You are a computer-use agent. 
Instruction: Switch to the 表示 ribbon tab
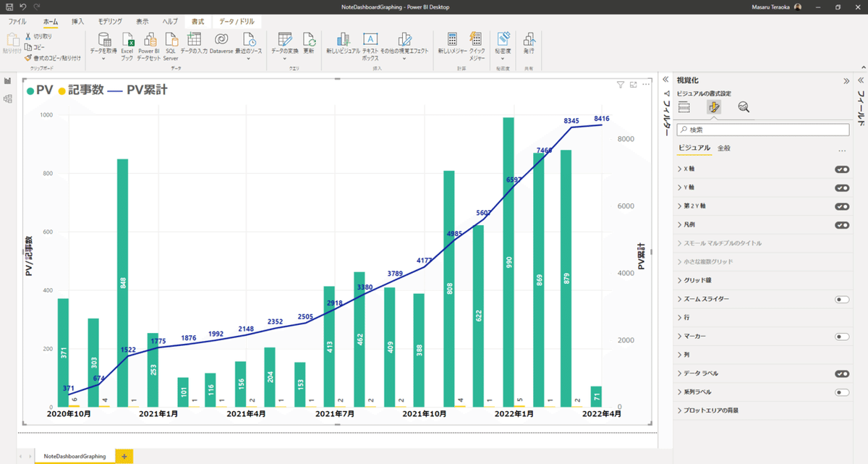tap(142, 22)
